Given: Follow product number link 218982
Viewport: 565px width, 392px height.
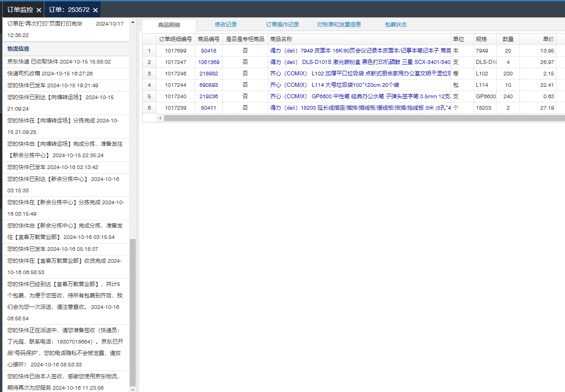Looking at the screenshot, I should point(208,74).
